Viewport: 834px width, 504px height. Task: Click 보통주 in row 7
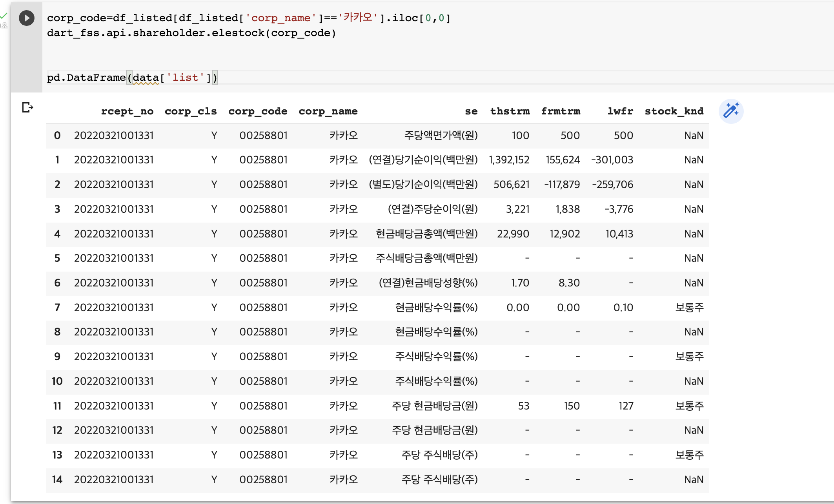point(689,308)
